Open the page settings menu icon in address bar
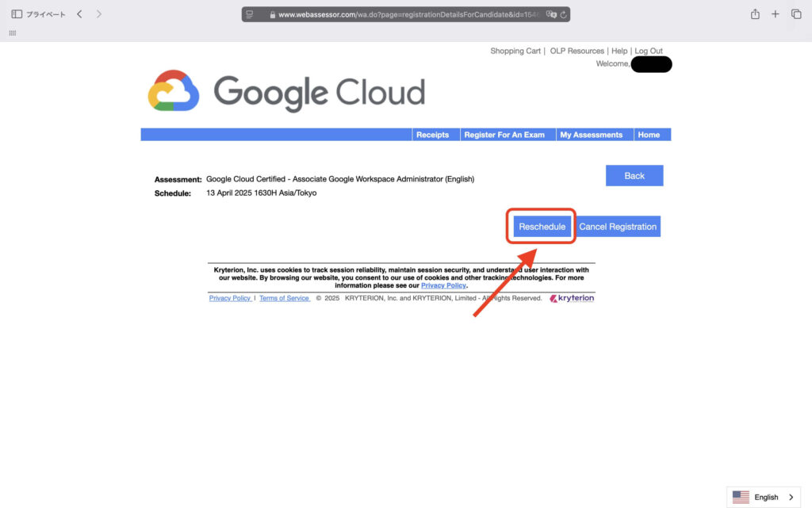This screenshot has width=812, height=508. point(250,14)
